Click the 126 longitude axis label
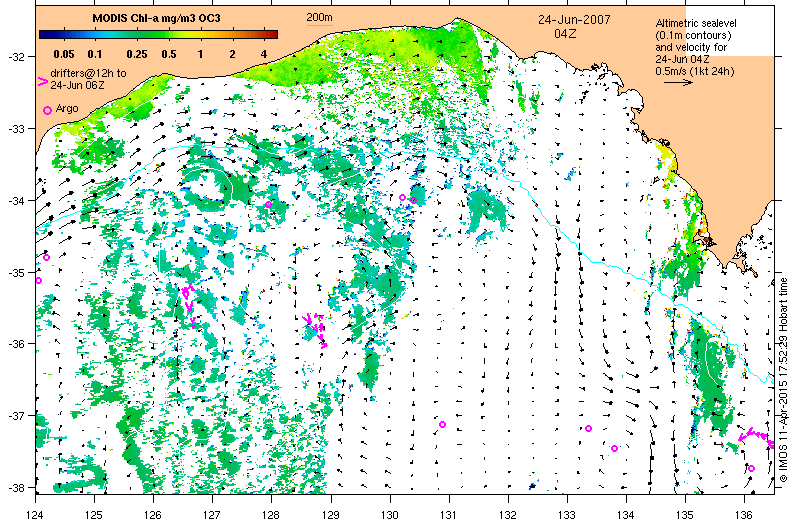Screen dimensions: 800x520 pos(153,514)
